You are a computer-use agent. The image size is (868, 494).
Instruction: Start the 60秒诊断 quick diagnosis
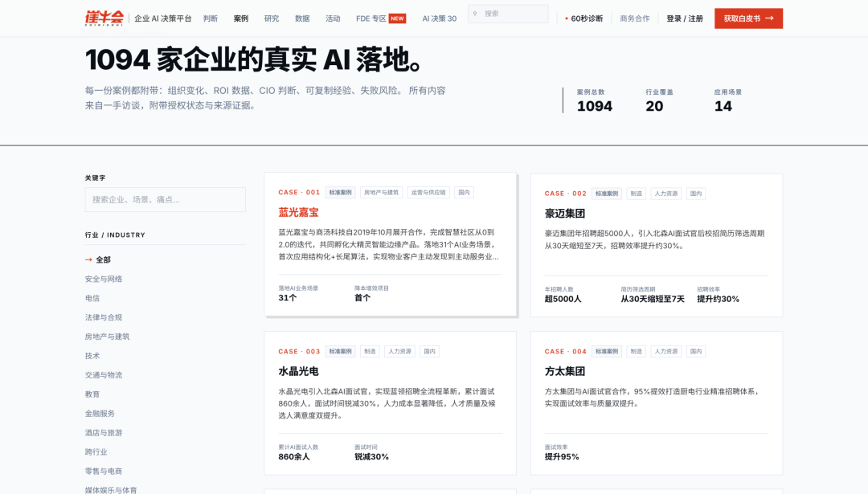coord(584,18)
